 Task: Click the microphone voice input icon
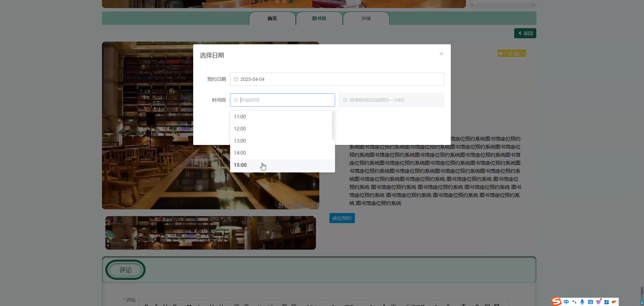point(582,302)
